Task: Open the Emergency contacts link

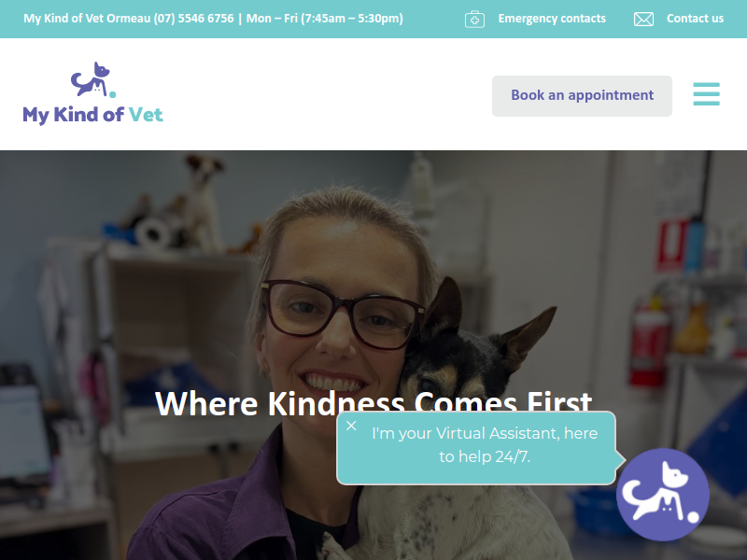Action: coord(552,19)
